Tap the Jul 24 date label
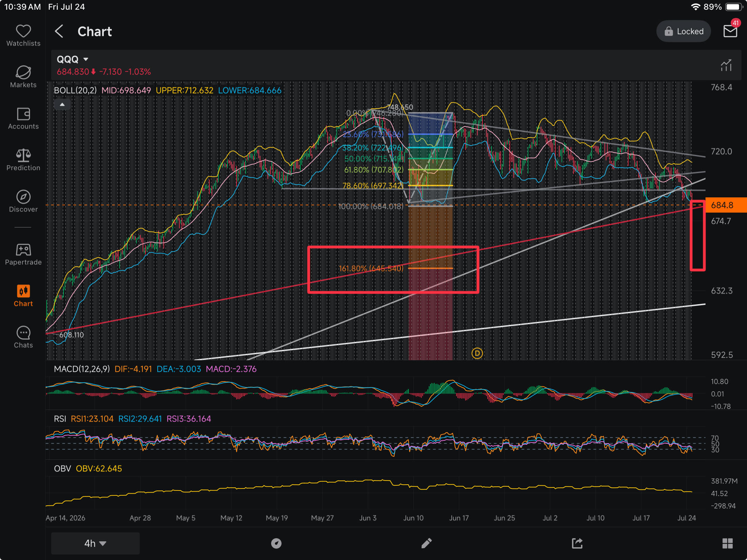 coord(686,518)
